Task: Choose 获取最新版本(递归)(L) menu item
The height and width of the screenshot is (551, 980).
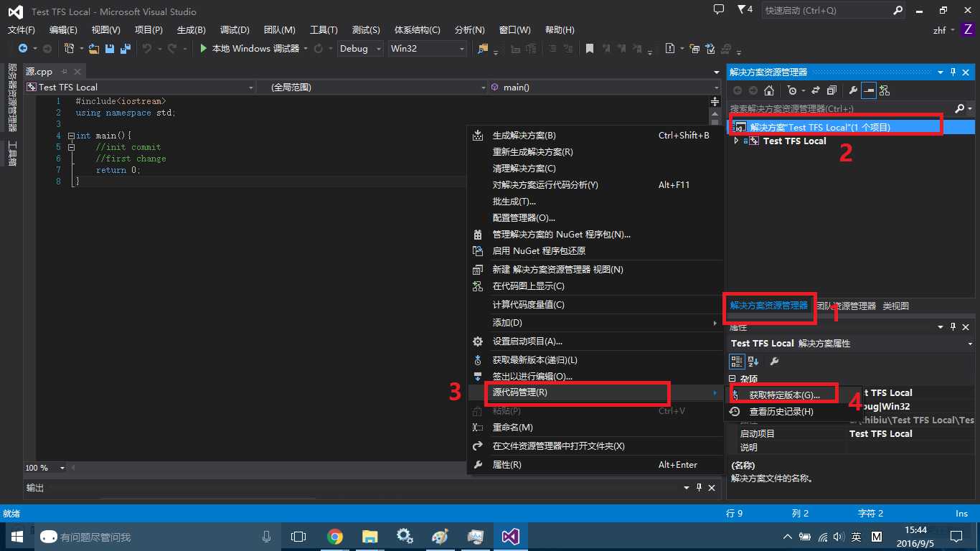Action: point(595,360)
